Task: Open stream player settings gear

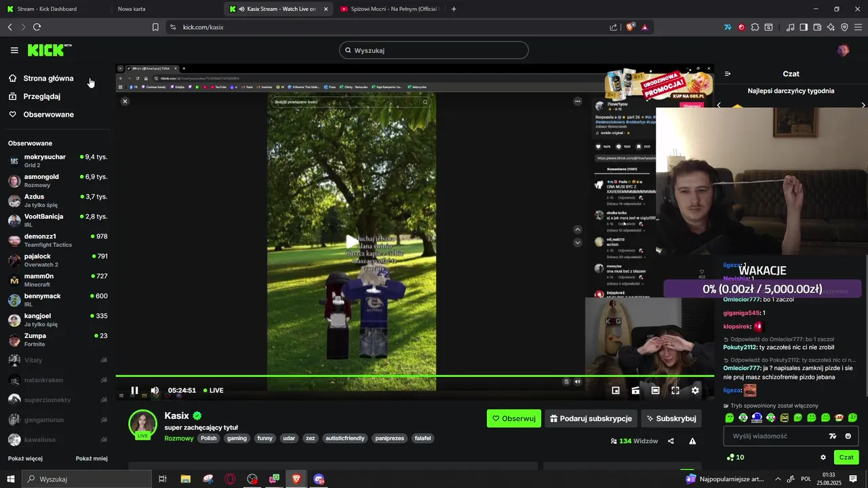Action: point(695,390)
